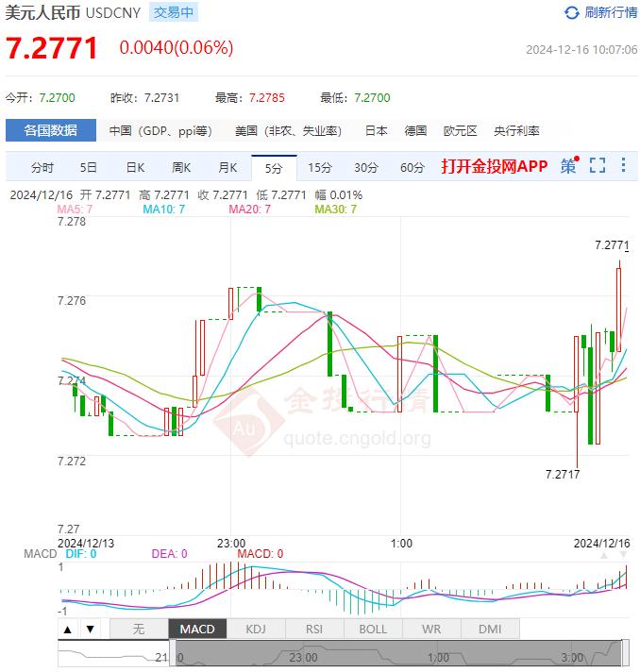The width and height of the screenshot is (640, 672).
Task: Open the 央行利率 data menu
Action: (516, 130)
